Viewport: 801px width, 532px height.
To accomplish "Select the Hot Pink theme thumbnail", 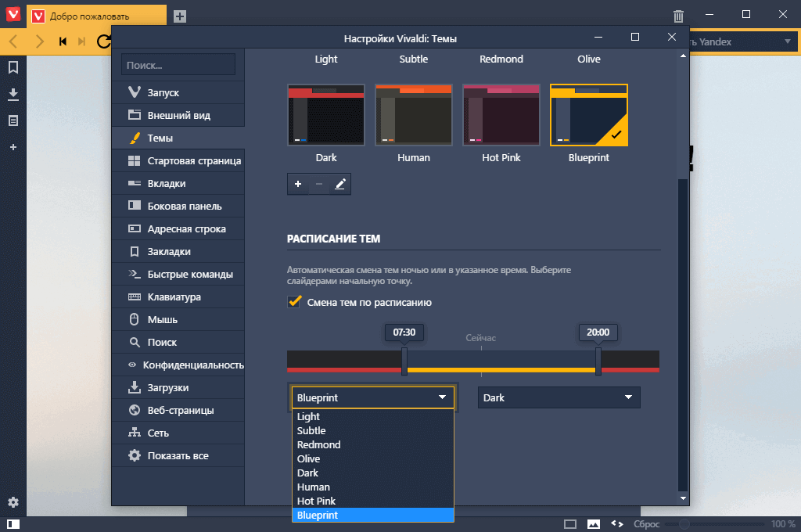I will point(501,115).
